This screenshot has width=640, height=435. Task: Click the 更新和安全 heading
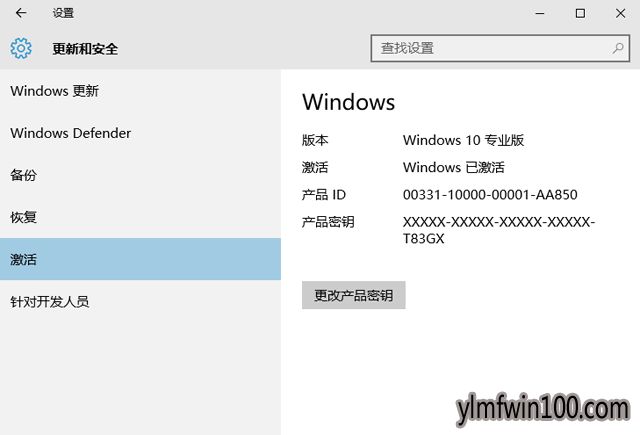point(85,49)
